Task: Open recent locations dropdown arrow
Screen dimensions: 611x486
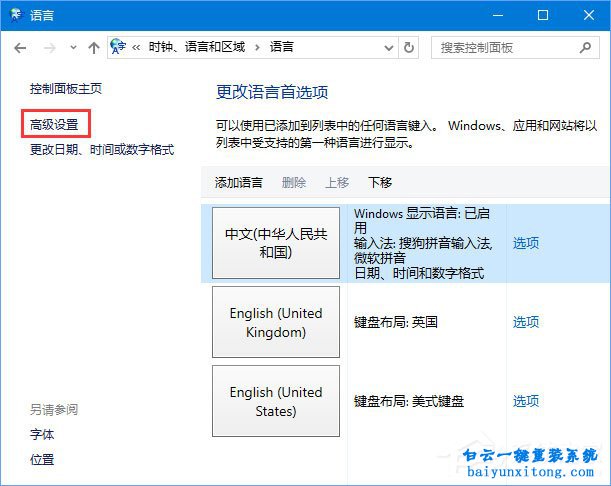Action: pos(73,48)
